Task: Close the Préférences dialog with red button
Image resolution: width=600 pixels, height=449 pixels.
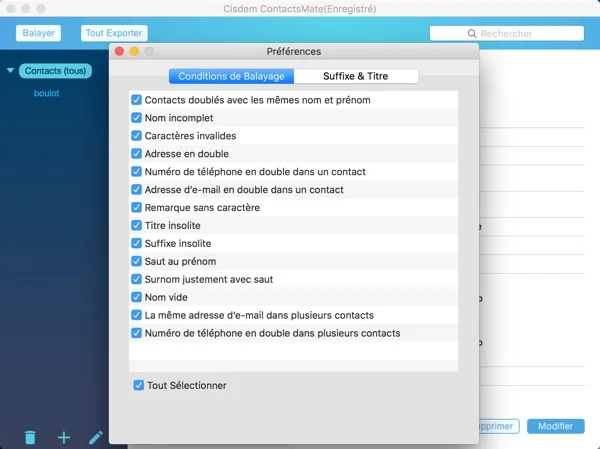Action: 119,51
